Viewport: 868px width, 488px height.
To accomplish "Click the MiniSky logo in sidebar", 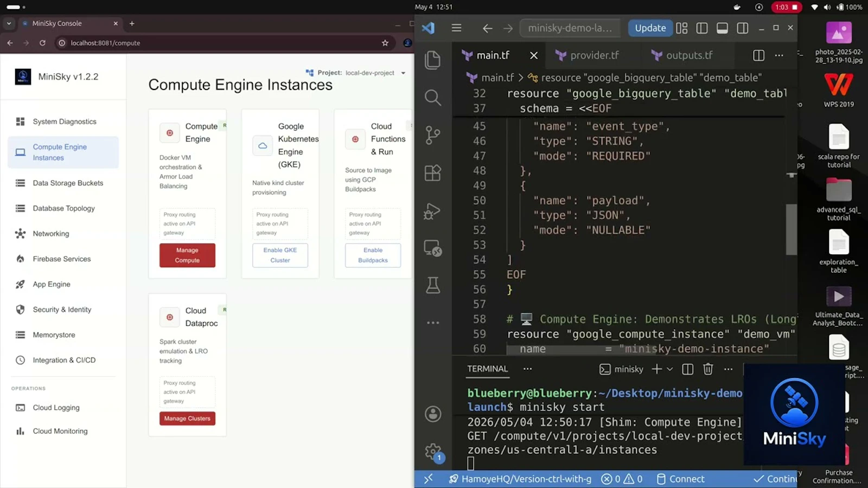I will (x=23, y=77).
